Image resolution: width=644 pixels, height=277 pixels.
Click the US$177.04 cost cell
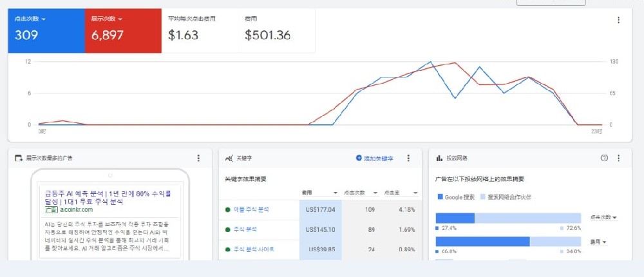click(320, 209)
